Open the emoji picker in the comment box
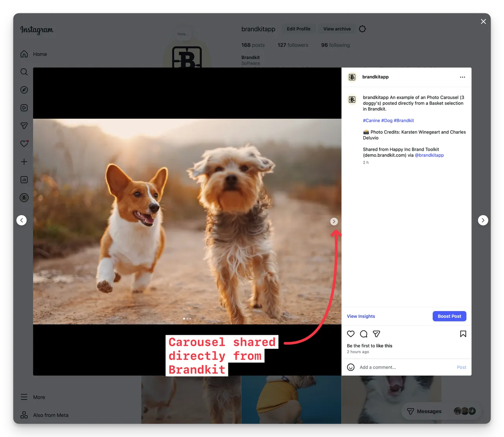Screen dimensions: 504x437 click(x=350, y=367)
